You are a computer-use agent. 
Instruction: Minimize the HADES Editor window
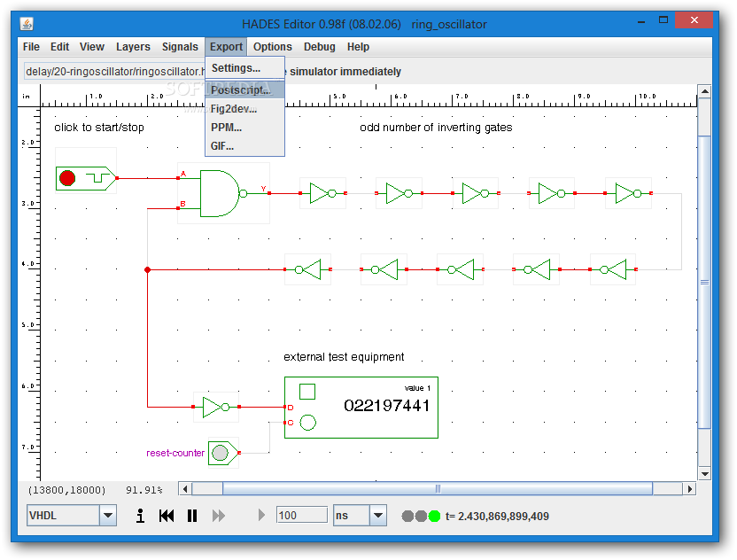point(641,20)
